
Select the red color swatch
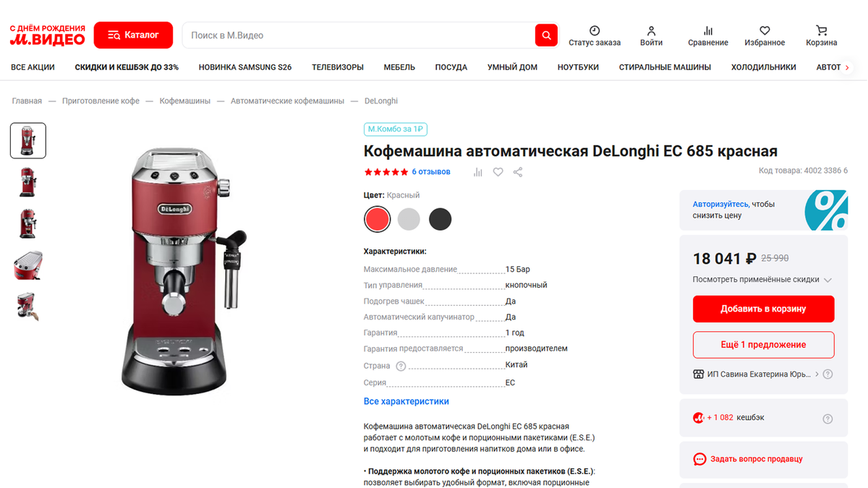pyautogui.click(x=377, y=219)
